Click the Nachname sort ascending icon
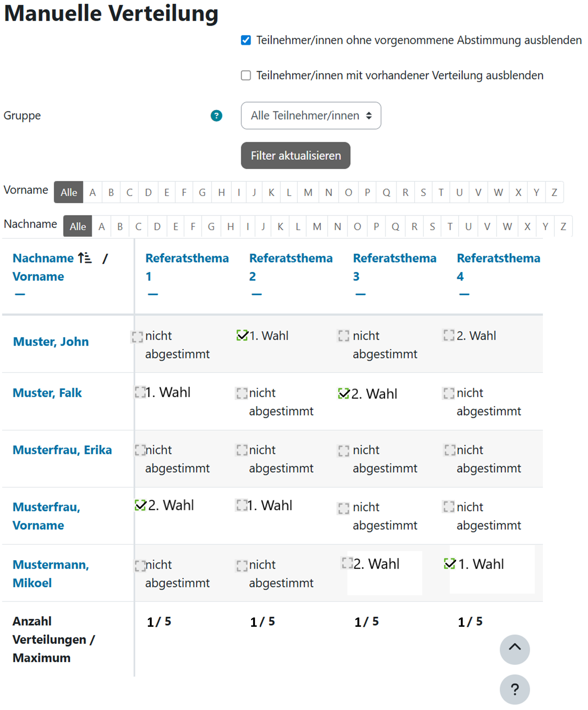The width and height of the screenshot is (588, 710). coord(85,258)
